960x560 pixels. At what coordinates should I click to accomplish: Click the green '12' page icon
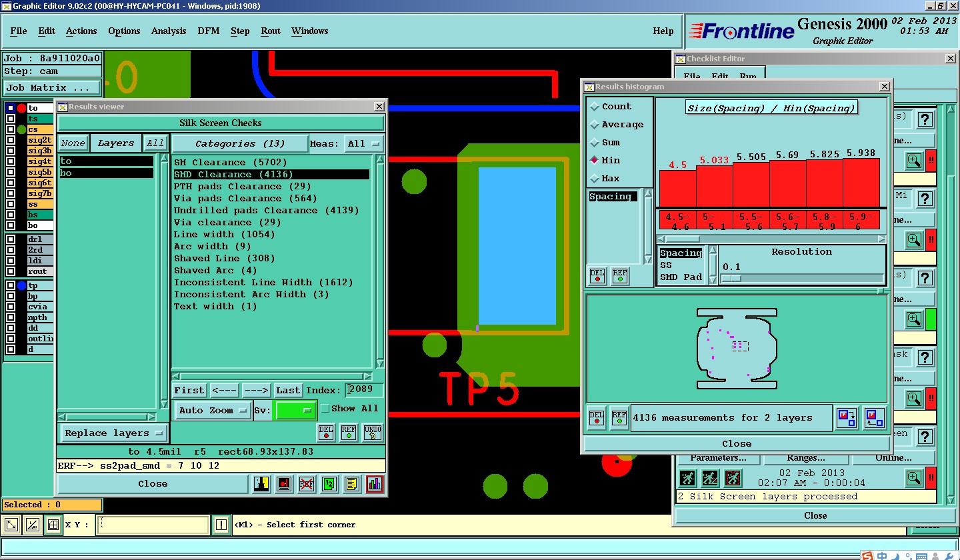pyautogui.click(x=329, y=484)
